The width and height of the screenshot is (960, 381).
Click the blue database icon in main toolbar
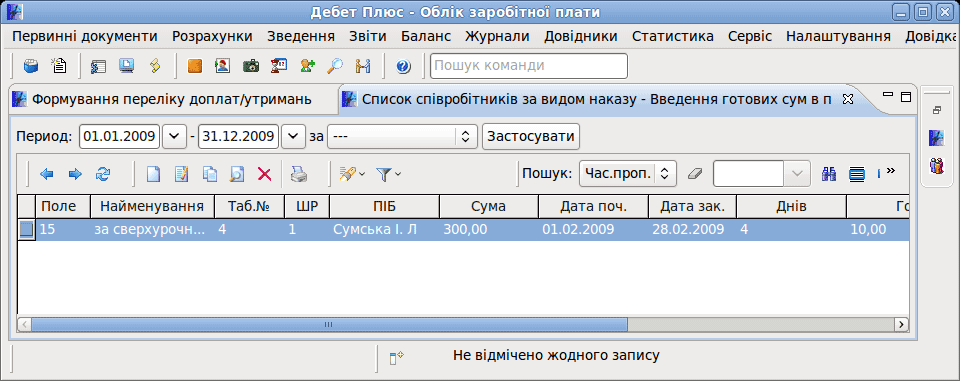point(31,66)
